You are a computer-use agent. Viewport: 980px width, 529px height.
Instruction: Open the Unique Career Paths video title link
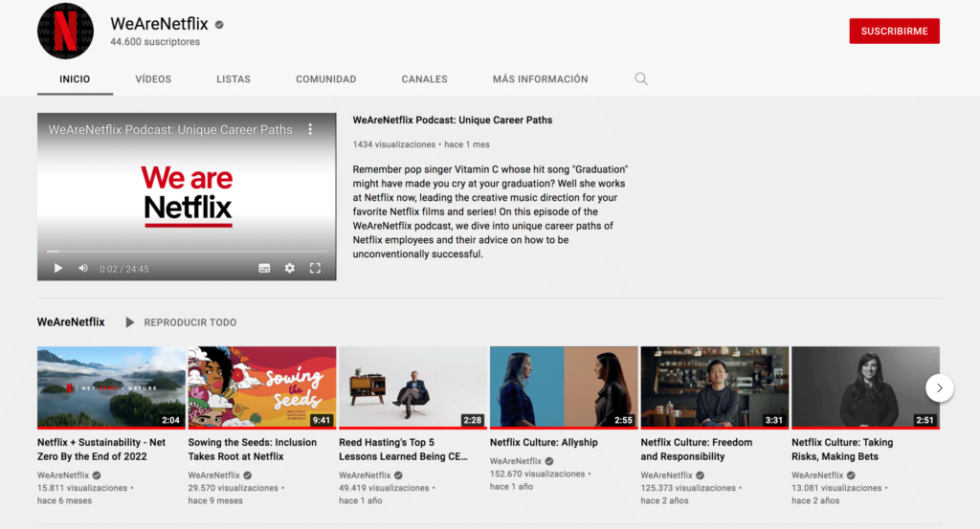point(453,121)
